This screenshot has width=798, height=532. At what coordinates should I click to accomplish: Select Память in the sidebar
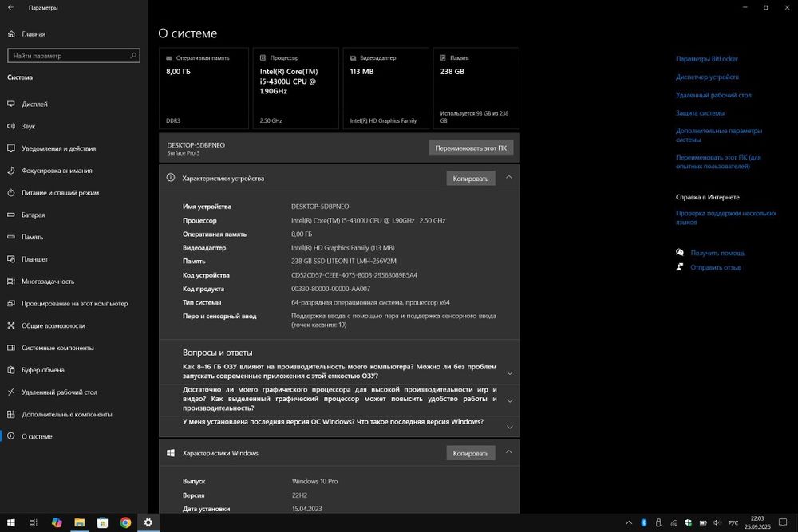pyautogui.click(x=32, y=237)
